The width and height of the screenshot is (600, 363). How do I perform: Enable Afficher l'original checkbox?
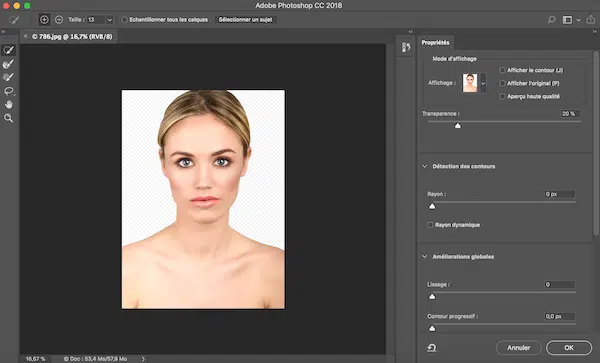pos(502,83)
